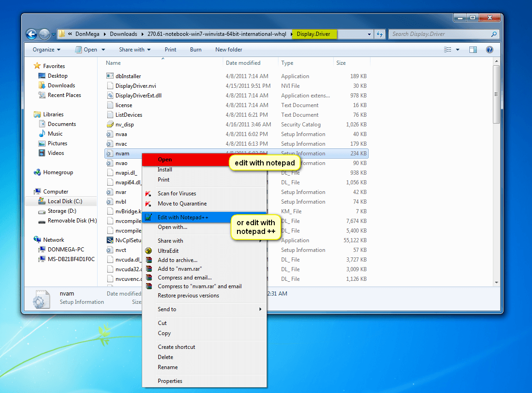Select the nv_disp security catalog icon
Viewport: 532px width, 393px height.
pyautogui.click(x=110, y=125)
